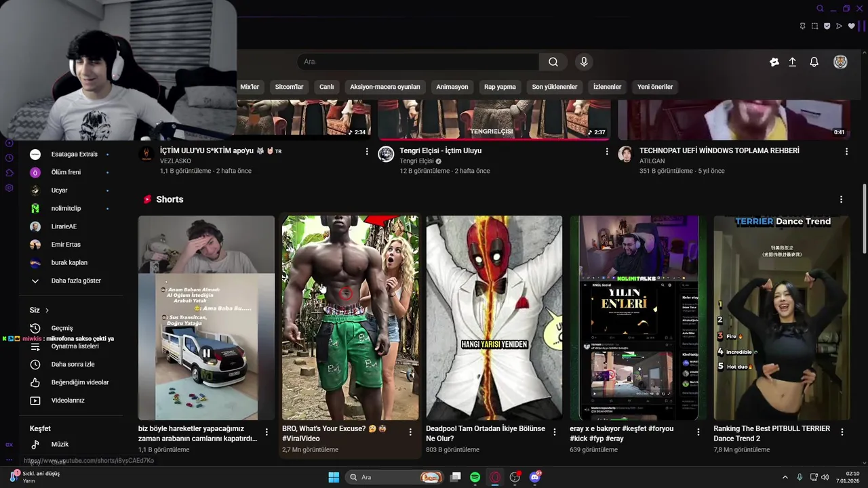Open Spotify from the taskbar

coord(475,477)
